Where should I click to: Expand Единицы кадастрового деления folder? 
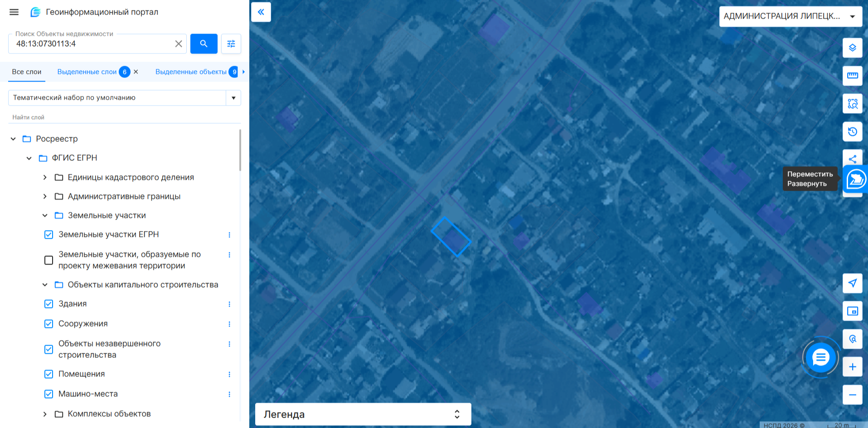(45, 177)
